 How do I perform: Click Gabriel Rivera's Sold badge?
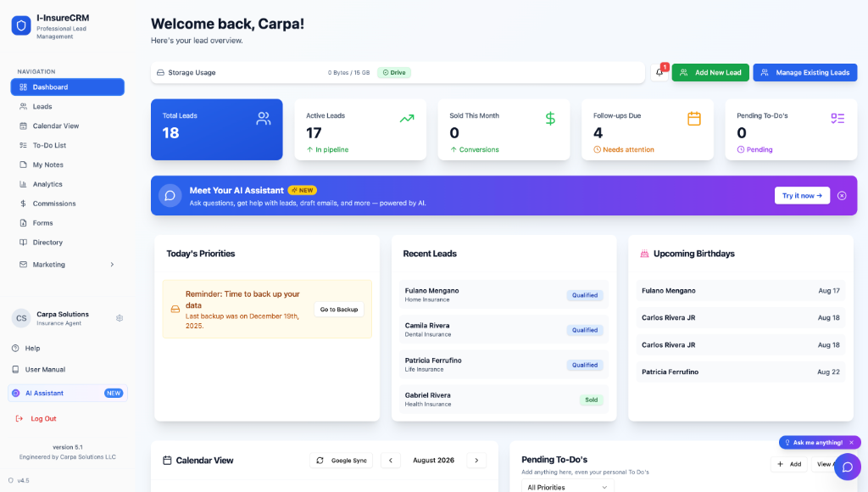[x=591, y=400]
